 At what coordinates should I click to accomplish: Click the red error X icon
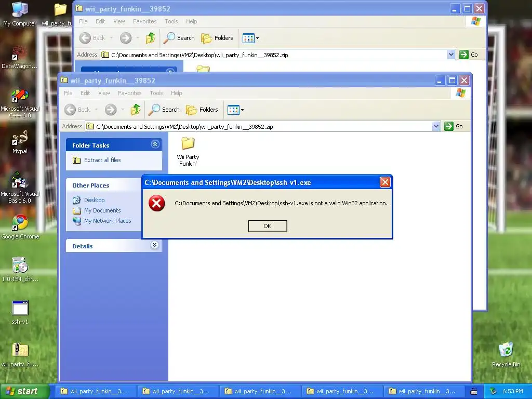point(157,203)
